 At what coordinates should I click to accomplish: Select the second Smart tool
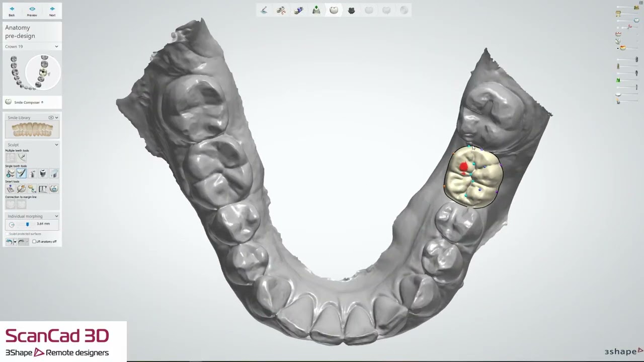21,189
